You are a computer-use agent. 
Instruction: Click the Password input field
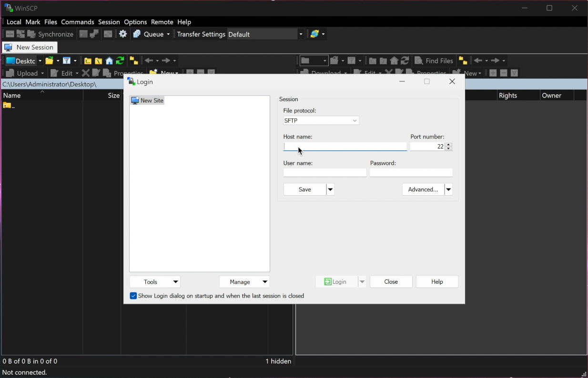(411, 173)
